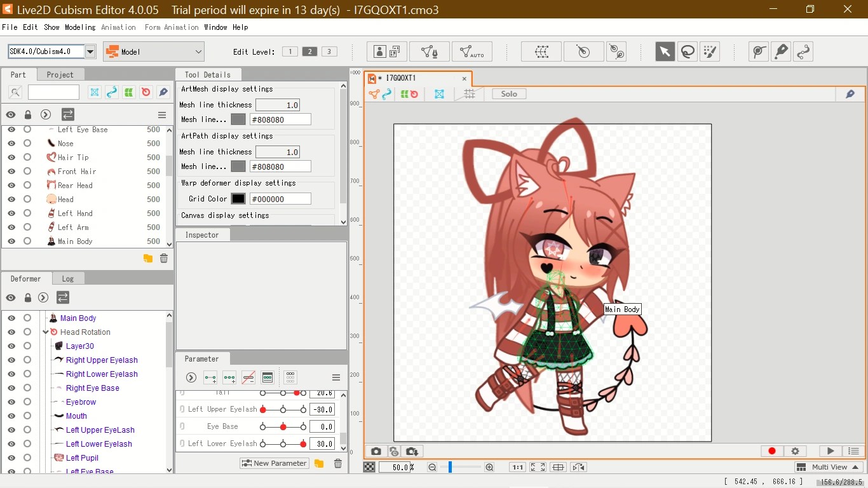The height and width of the screenshot is (488, 868).
Task: Select the Arrow selection tool
Action: pos(665,51)
